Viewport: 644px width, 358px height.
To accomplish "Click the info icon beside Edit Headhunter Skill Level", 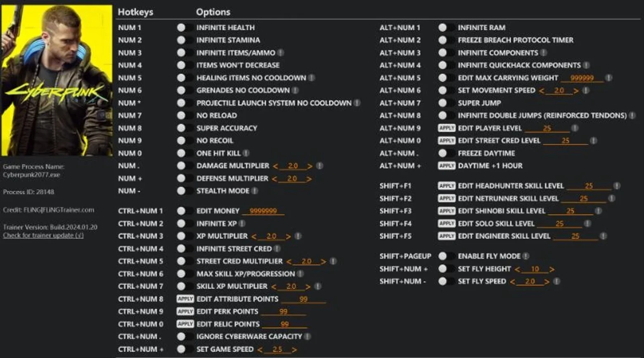I will click(x=617, y=186).
